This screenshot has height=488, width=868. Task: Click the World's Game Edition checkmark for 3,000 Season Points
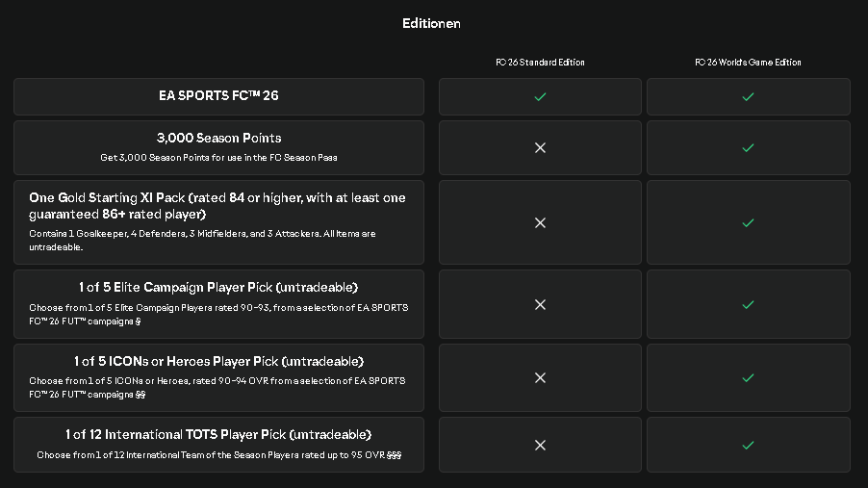pyautogui.click(x=748, y=148)
